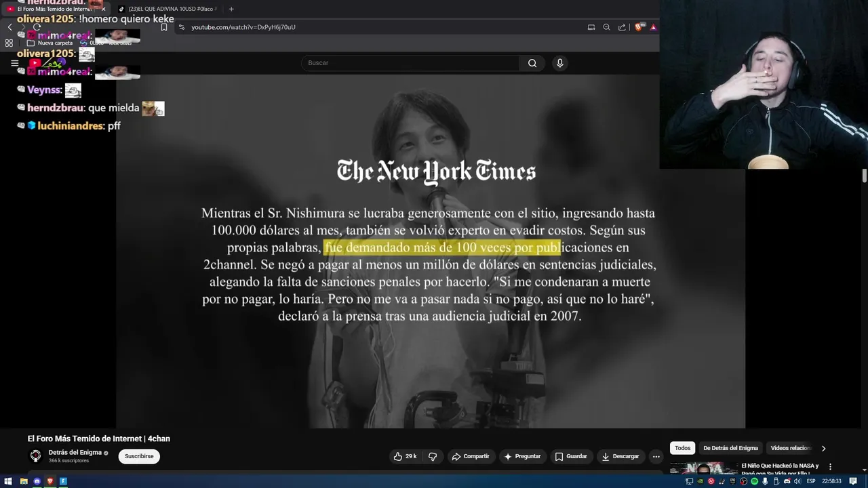Click the video player showing New York Times

point(431,251)
